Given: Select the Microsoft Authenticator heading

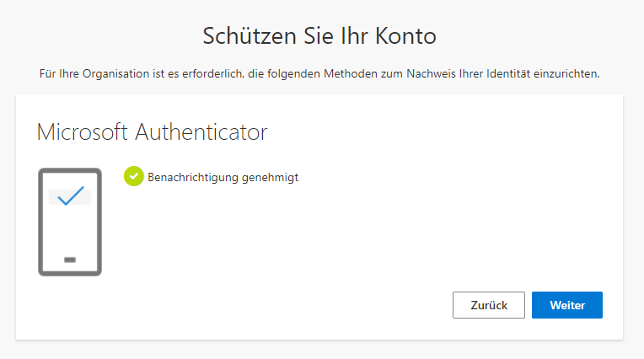Looking at the screenshot, I should [x=153, y=132].
